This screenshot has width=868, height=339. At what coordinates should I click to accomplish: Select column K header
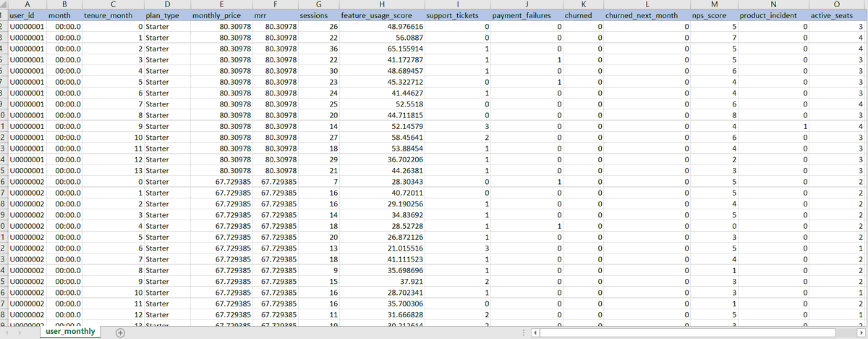coord(582,4)
